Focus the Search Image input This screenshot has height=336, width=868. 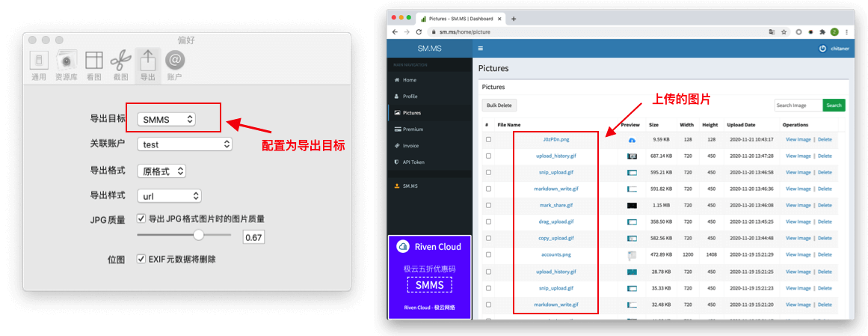click(x=798, y=106)
